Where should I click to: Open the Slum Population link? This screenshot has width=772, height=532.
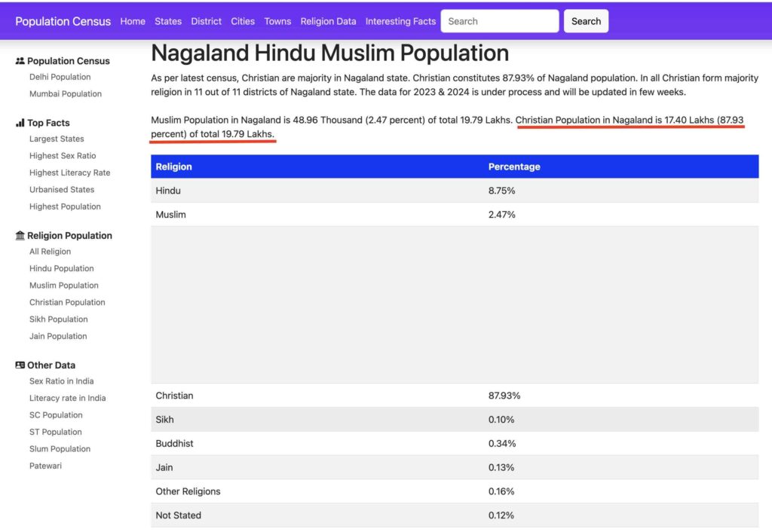[60, 449]
